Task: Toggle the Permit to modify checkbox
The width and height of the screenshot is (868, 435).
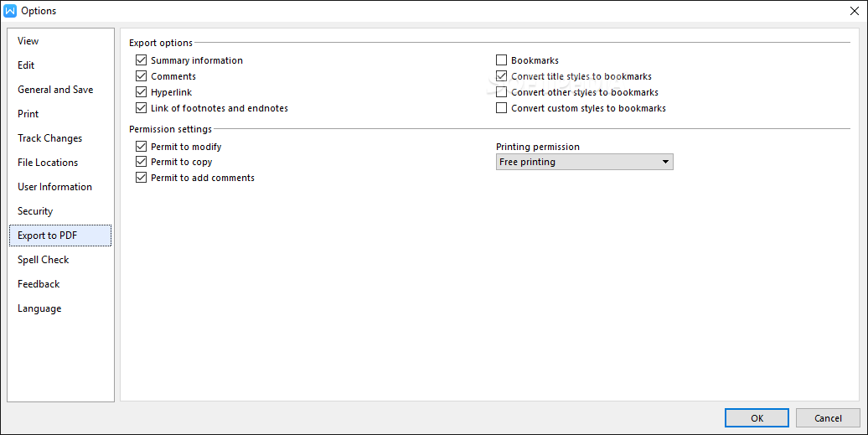Action: tap(141, 146)
